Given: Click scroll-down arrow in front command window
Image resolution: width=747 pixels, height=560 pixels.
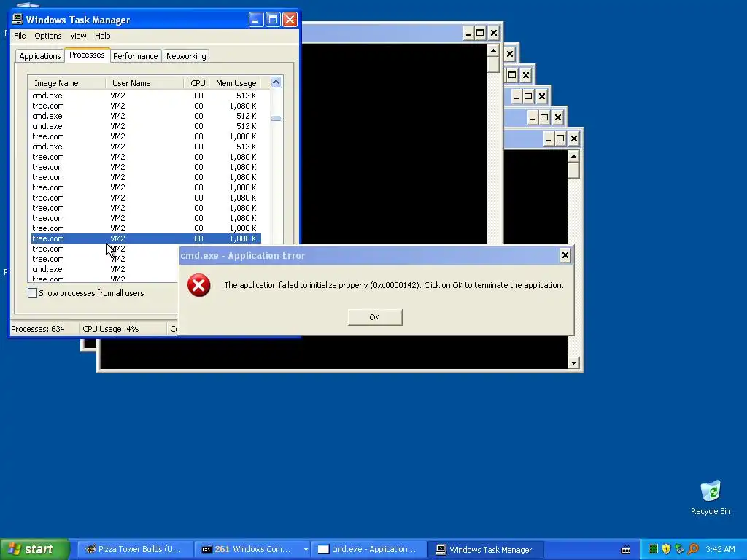Looking at the screenshot, I should pyautogui.click(x=573, y=363).
